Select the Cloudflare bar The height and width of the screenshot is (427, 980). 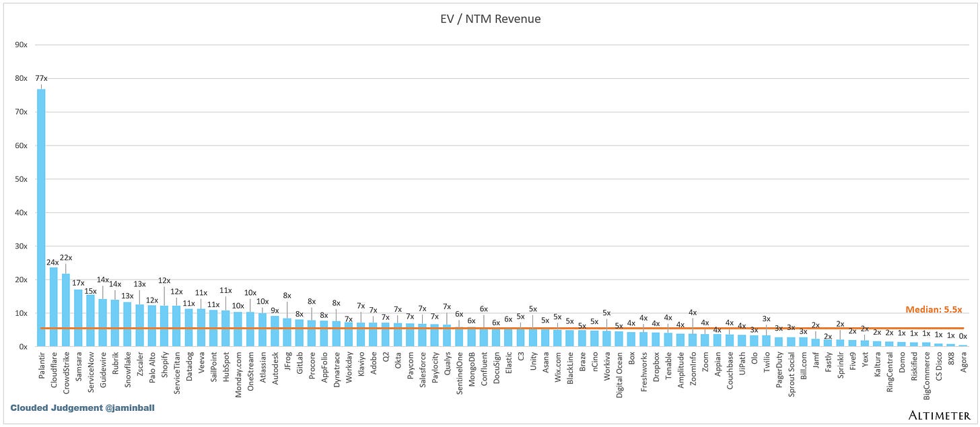click(x=53, y=307)
